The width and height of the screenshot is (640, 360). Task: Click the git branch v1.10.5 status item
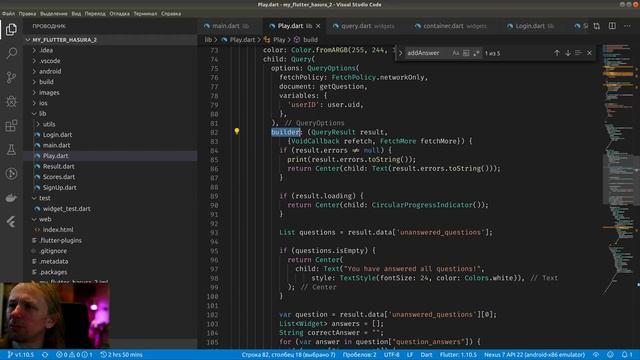(20, 355)
